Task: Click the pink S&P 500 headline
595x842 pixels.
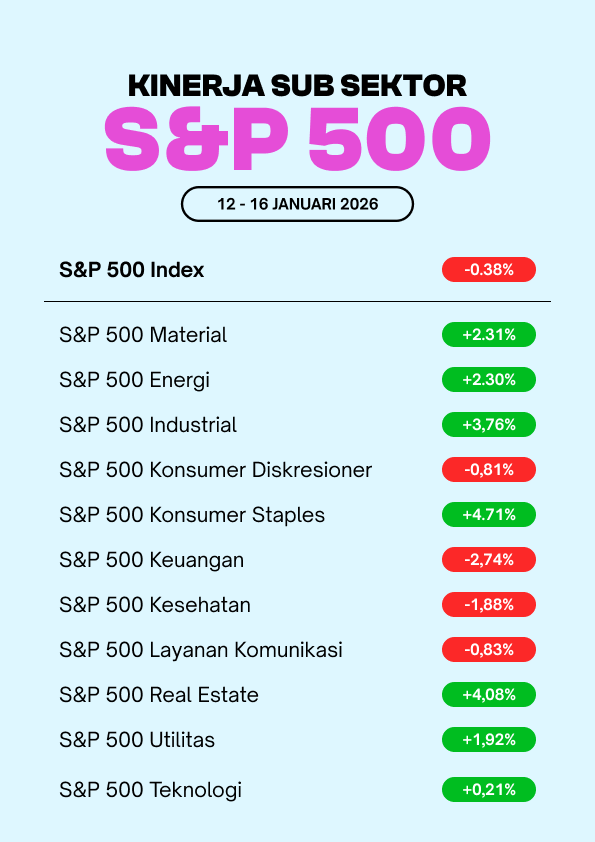Action: [297, 139]
